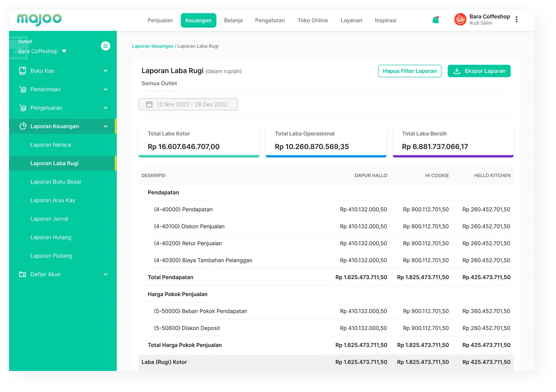The width and height of the screenshot is (556, 392).
Task: Click the majoo logo
Action: pos(39,20)
